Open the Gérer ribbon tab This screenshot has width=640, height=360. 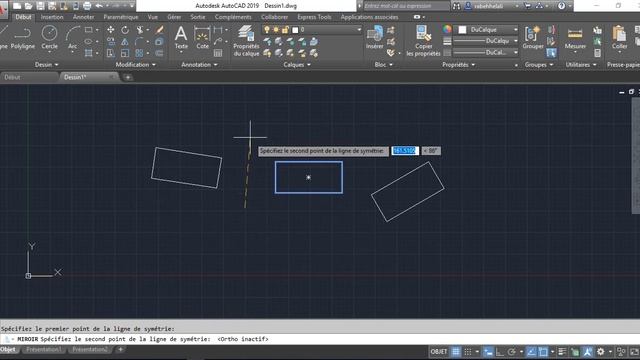pos(174,17)
